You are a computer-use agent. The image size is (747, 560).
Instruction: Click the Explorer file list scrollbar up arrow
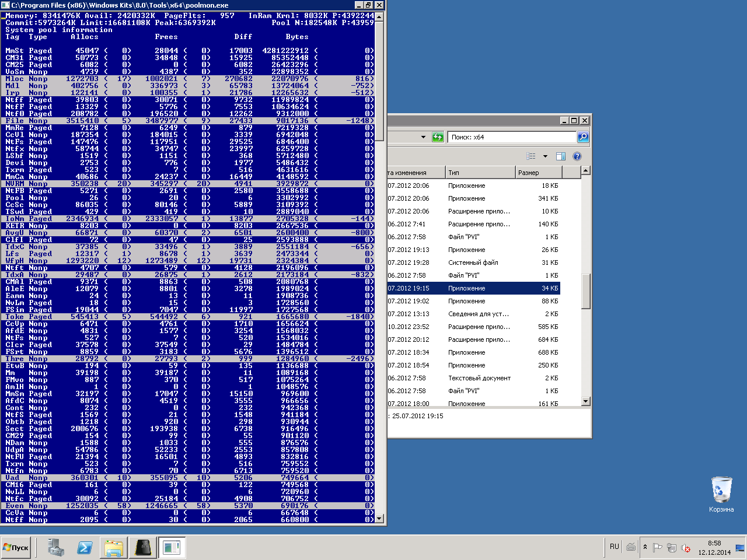586,170
